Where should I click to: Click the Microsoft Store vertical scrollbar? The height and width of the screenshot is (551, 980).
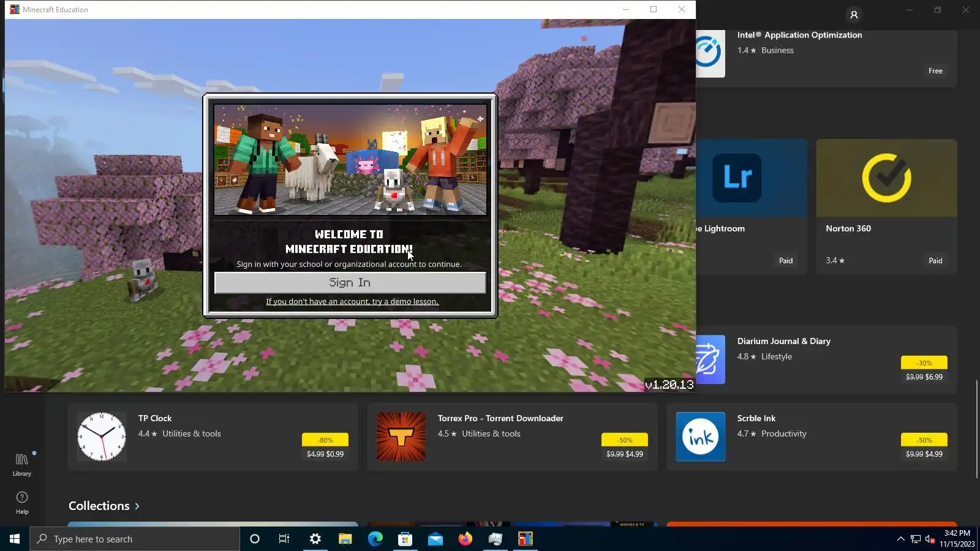click(x=977, y=429)
